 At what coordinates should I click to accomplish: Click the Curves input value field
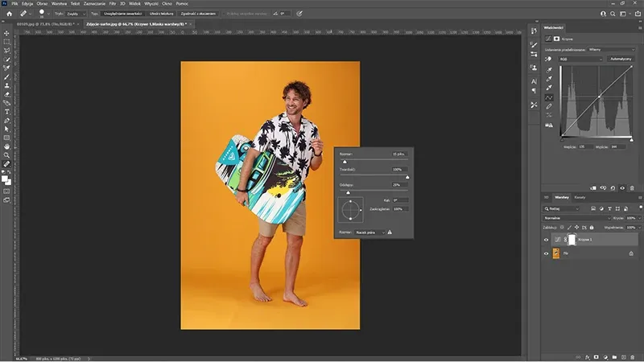point(585,146)
